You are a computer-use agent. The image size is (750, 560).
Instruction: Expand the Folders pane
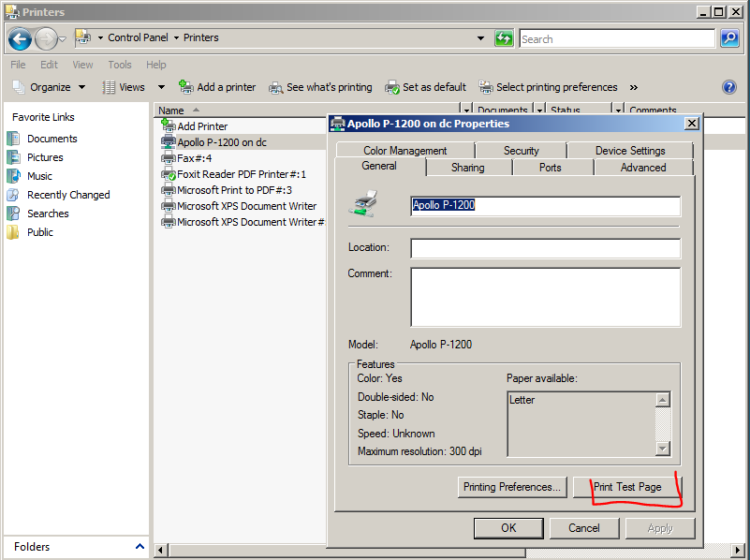click(140, 546)
